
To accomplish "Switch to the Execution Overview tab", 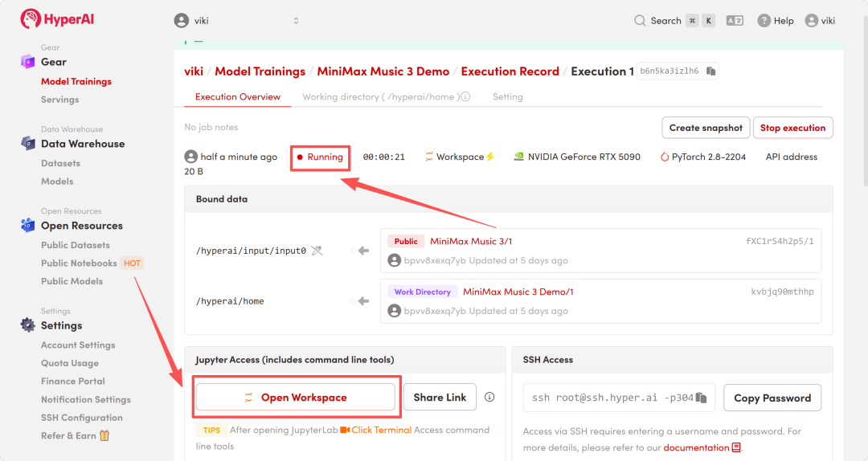I will (237, 97).
